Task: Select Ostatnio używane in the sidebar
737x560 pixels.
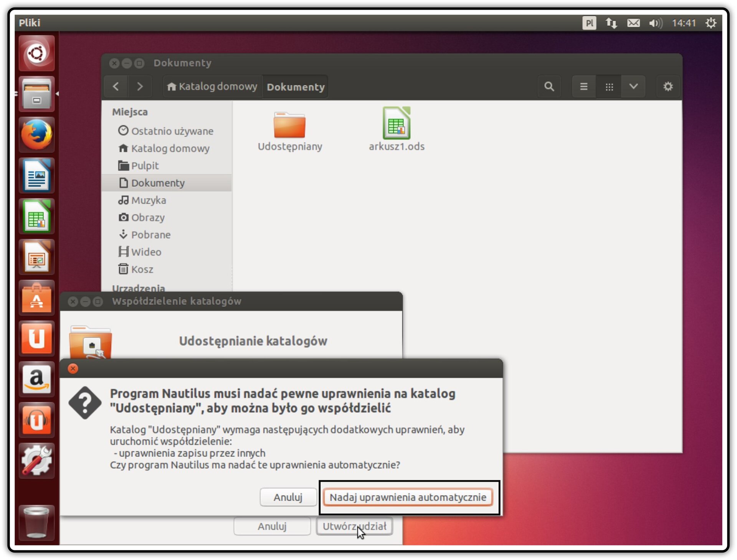Action: 166,131
